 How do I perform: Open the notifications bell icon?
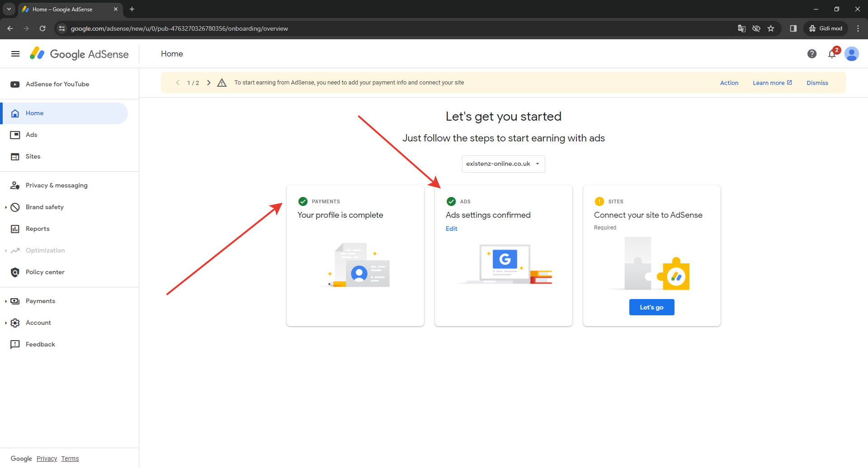(x=832, y=54)
